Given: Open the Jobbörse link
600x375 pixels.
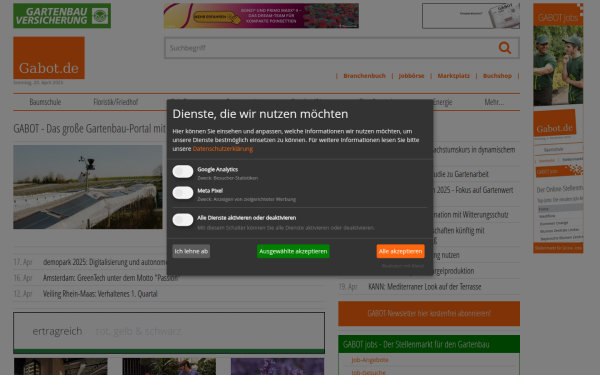Looking at the screenshot, I should point(411,76).
